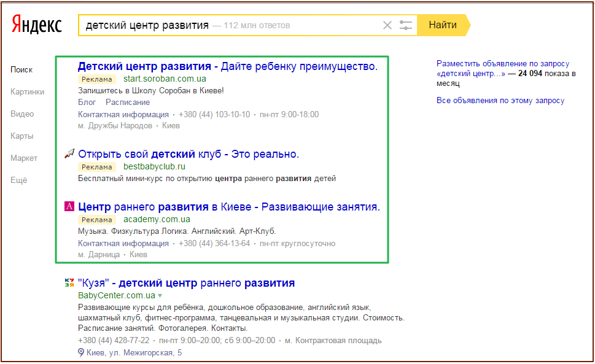Open advanced search settings sliders icon
595x364 pixels.
tap(406, 25)
